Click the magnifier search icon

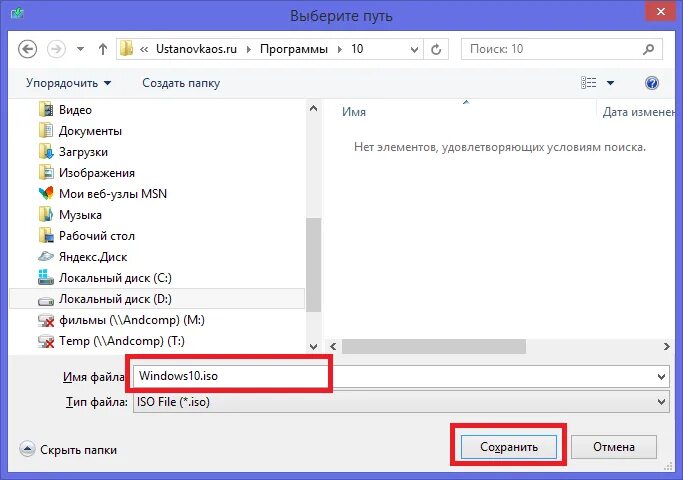click(648, 49)
